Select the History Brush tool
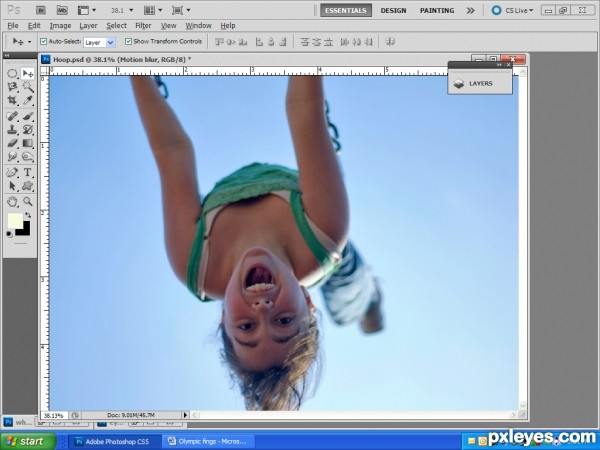The height and width of the screenshot is (450, 600). tap(28, 129)
